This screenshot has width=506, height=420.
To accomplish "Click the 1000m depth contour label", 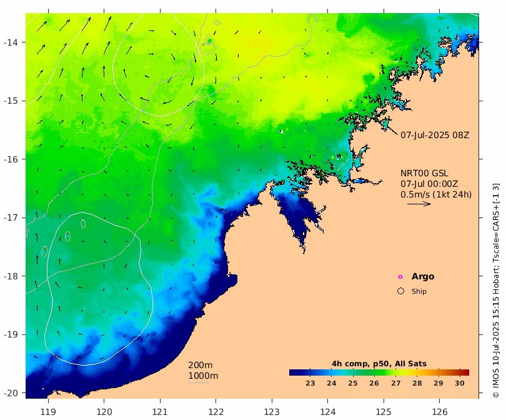I will pyautogui.click(x=203, y=376).
